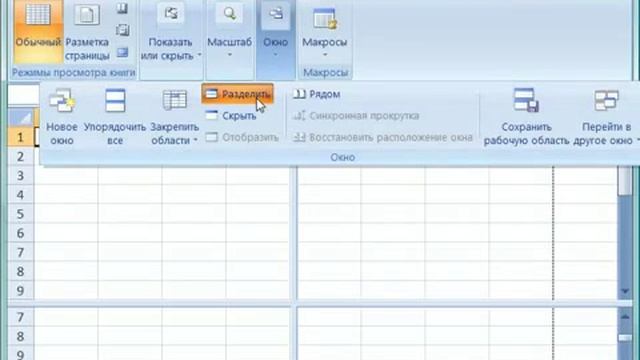Select row 6 header
Screen dimensions: 640x360
click(20, 233)
